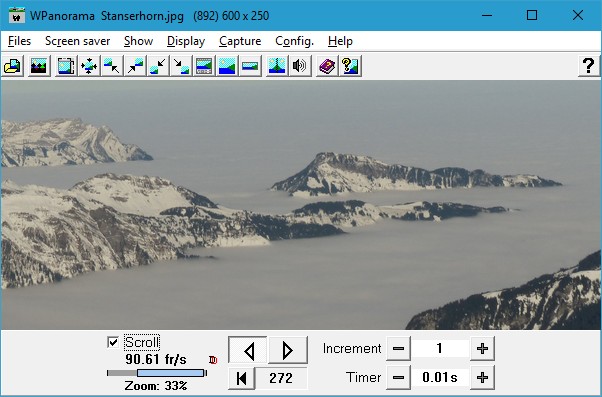Screen dimensions: 602x397
Task: Click the full picture display icon
Action: 227,66
